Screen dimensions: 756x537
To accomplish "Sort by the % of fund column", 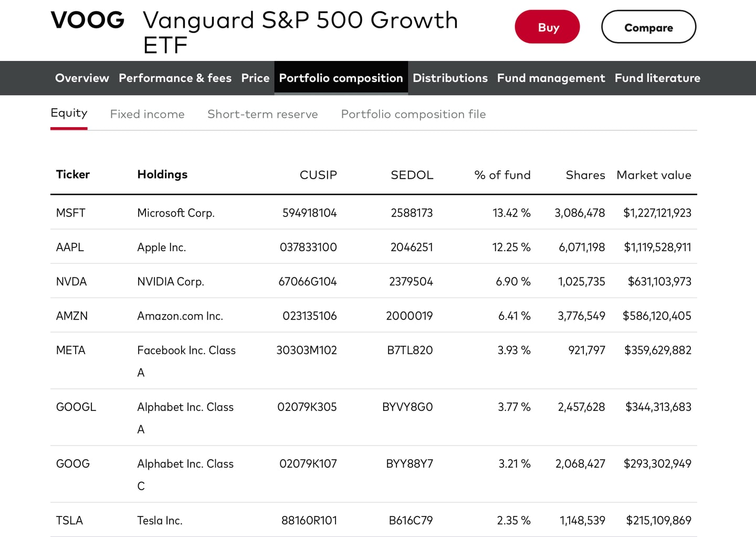I will (x=502, y=174).
